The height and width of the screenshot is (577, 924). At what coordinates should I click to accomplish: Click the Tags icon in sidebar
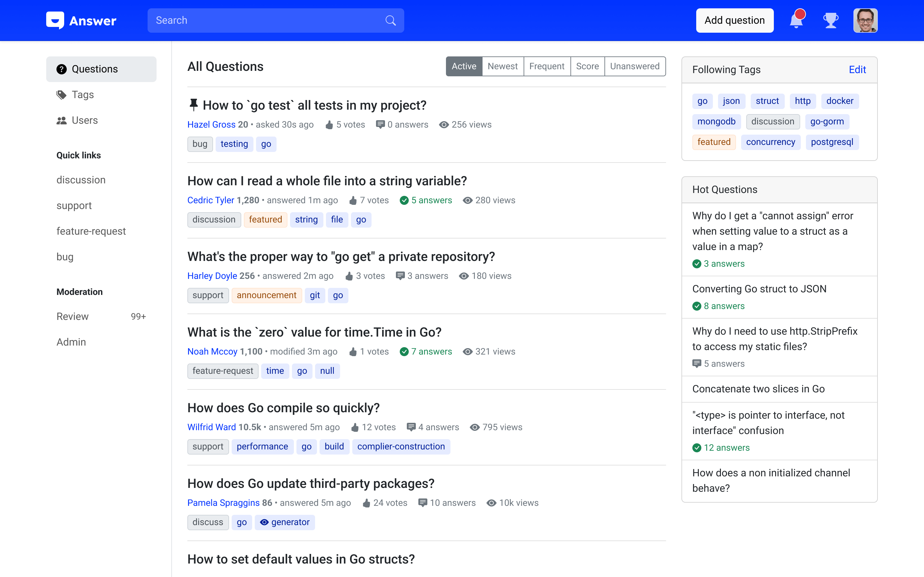[x=62, y=95]
